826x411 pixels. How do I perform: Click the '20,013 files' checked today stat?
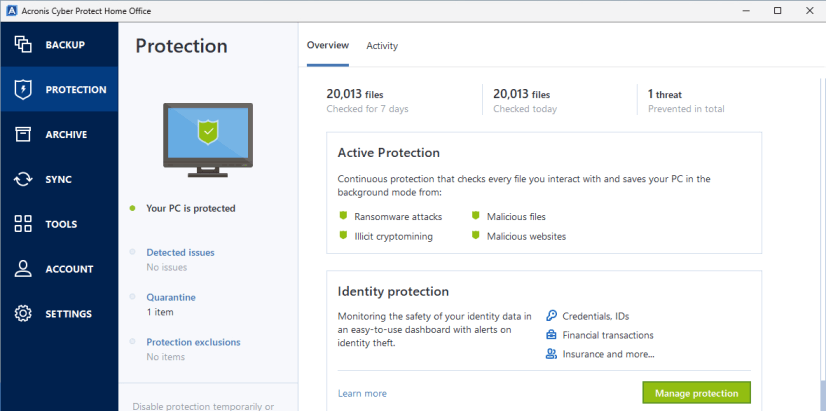(521, 94)
